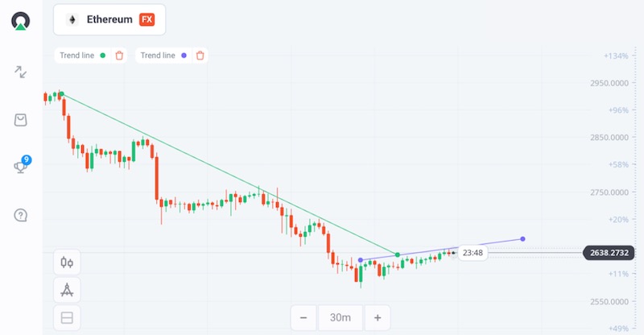Click the green trend line start point
644x335 pixels.
click(61, 94)
